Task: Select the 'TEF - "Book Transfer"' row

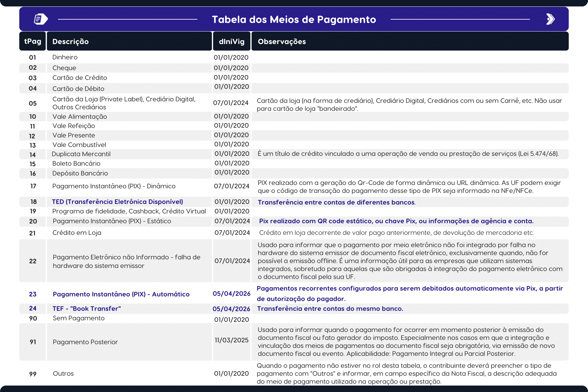Action: pos(87,308)
